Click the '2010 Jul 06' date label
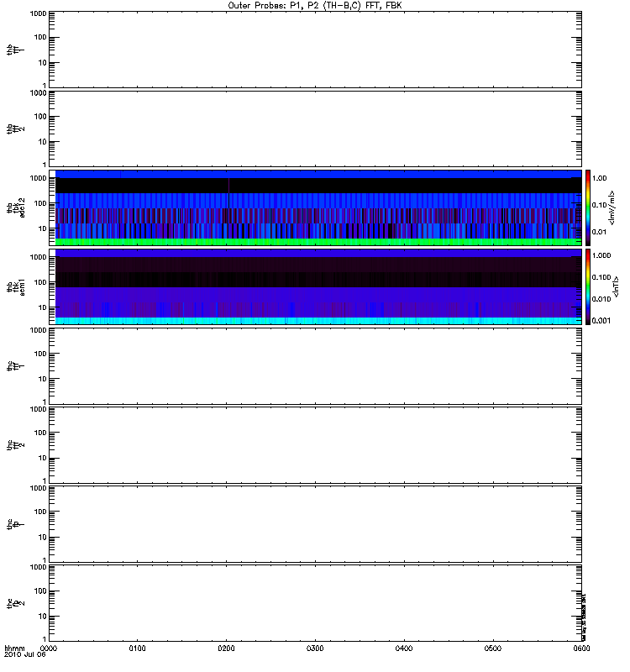 pyautogui.click(x=25, y=654)
